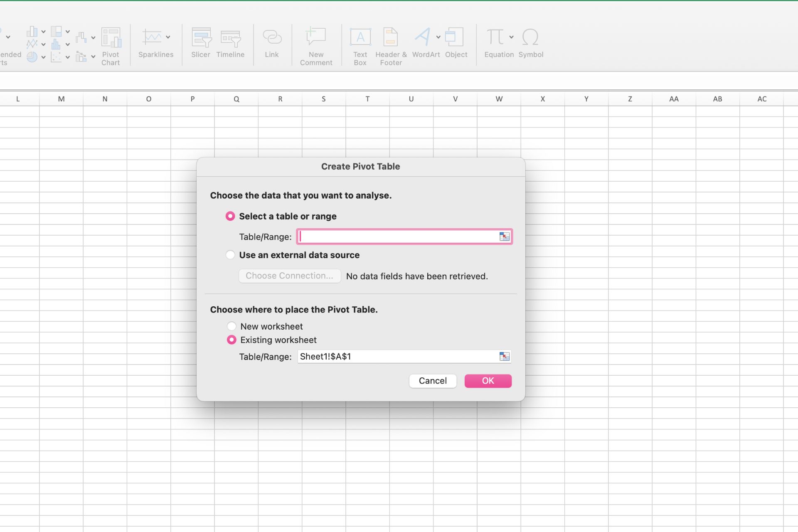Cancel the Create Pivot Table dialog

coord(433,381)
